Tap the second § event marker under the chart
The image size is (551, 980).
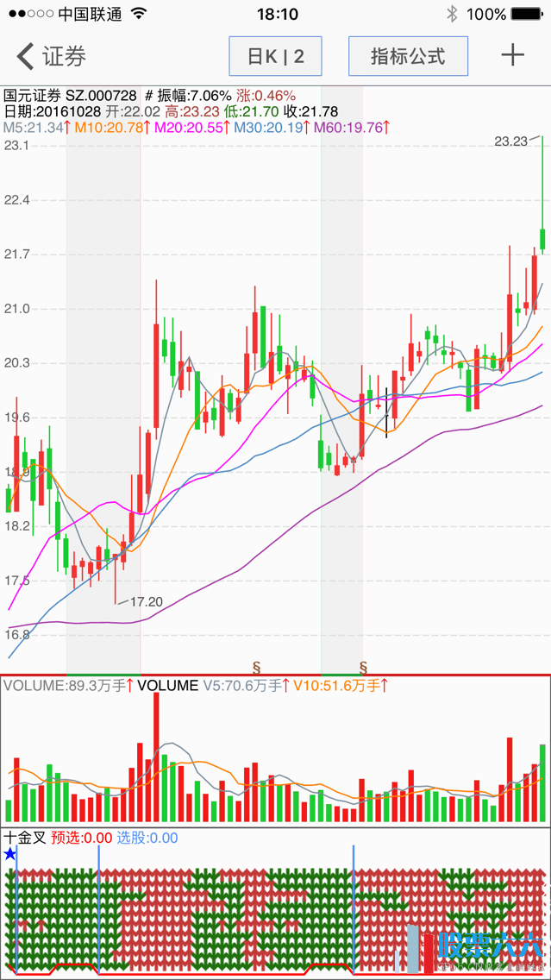[x=363, y=667]
